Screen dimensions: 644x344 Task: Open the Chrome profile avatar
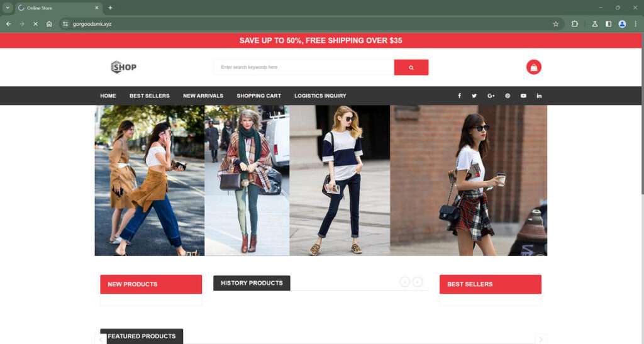click(622, 24)
